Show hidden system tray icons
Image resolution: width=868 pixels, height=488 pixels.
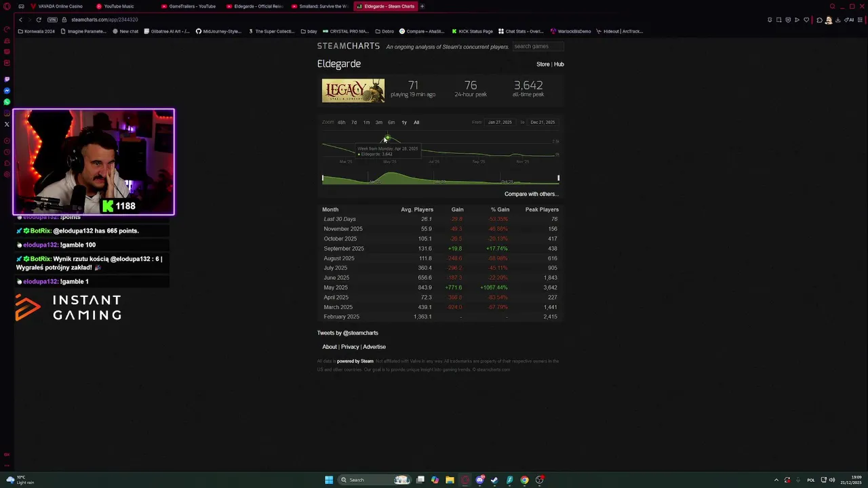pos(776,480)
